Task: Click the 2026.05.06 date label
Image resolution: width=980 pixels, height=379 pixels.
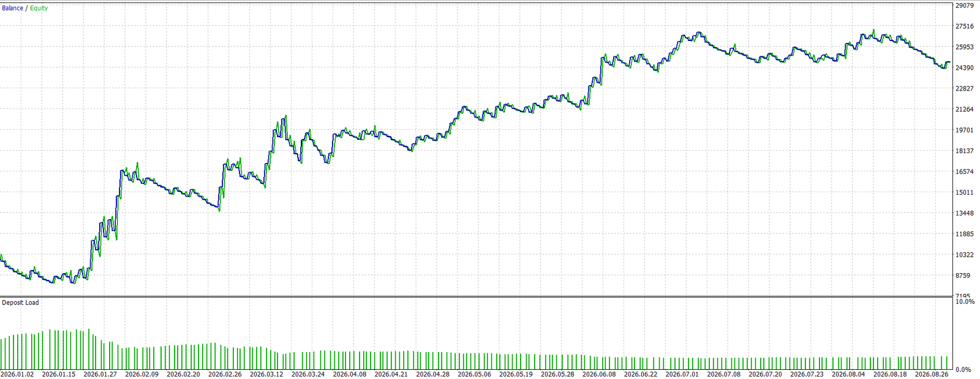Action: 475,374
